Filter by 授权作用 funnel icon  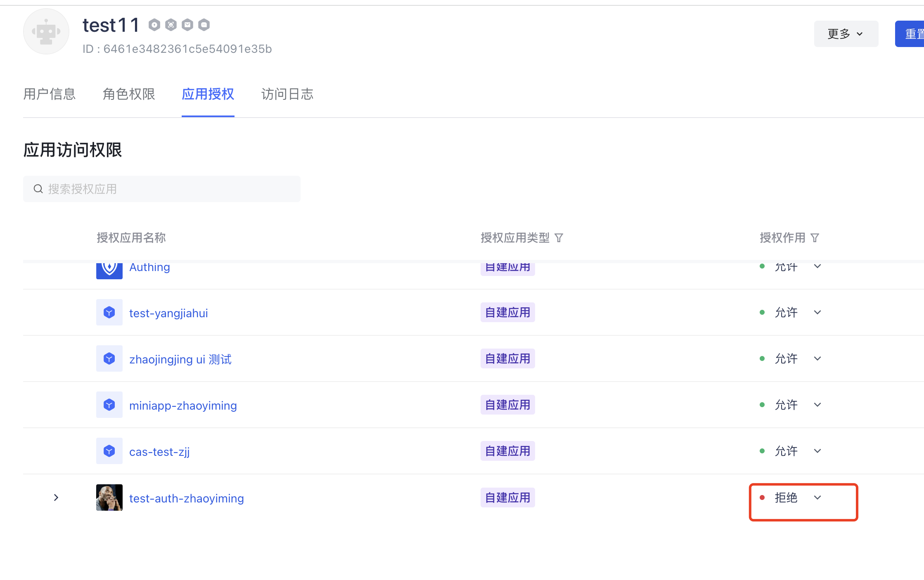tap(815, 238)
